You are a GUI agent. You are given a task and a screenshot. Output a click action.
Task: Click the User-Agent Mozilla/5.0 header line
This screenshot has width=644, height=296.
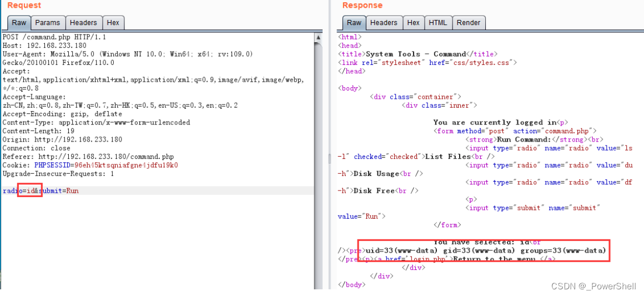coord(128,54)
